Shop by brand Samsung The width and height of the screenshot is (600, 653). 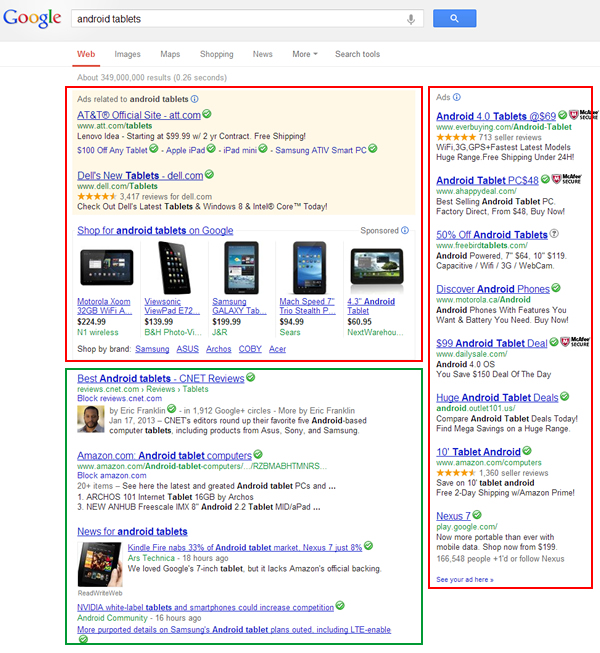click(x=152, y=349)
